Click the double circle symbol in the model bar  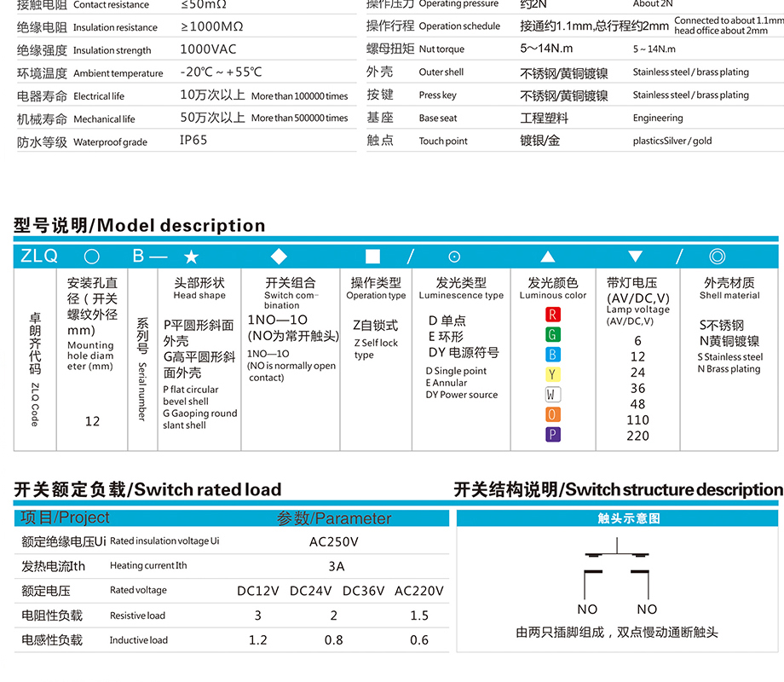pyautogui.click(x=717, y=257)
